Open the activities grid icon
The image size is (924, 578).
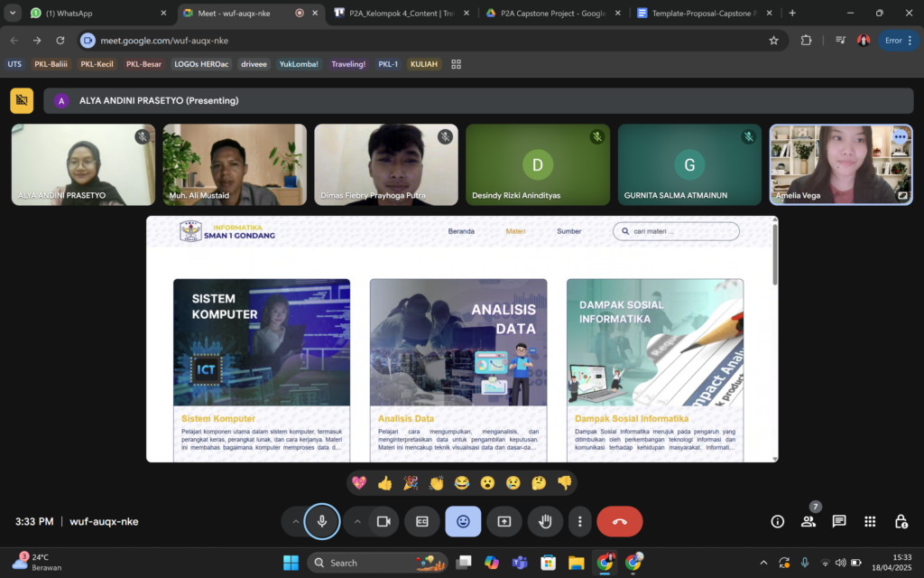point(870,521)
